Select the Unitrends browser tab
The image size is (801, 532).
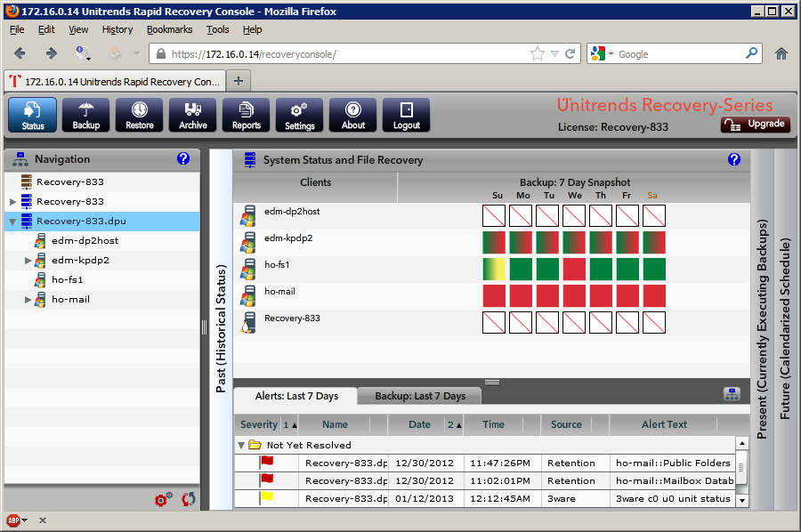(x=115, y=81)
